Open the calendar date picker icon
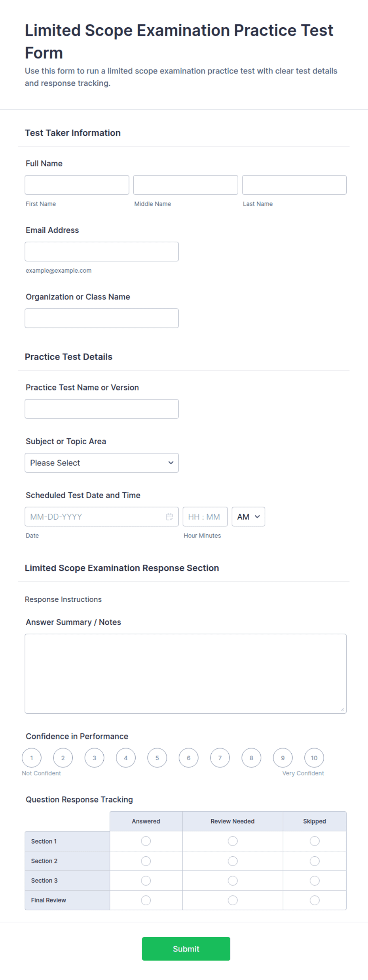 click(169, 516)
